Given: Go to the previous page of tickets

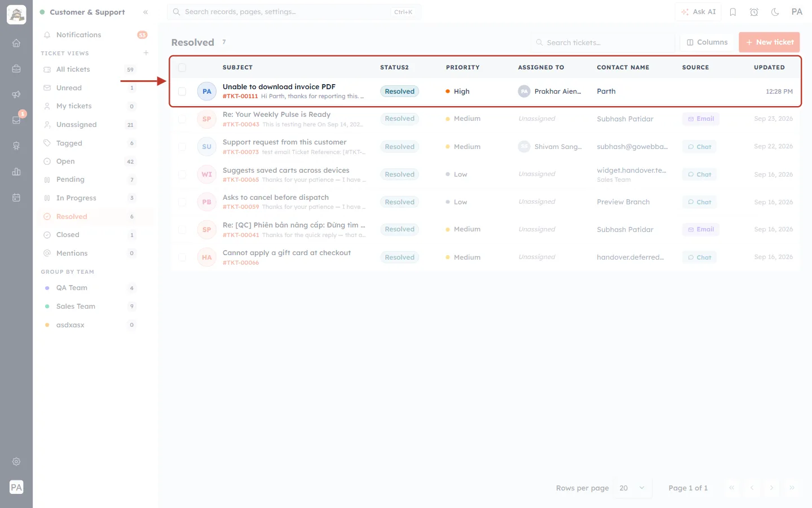Looking at the screenshot, I should pyautogui.click(x=752, y=488).
